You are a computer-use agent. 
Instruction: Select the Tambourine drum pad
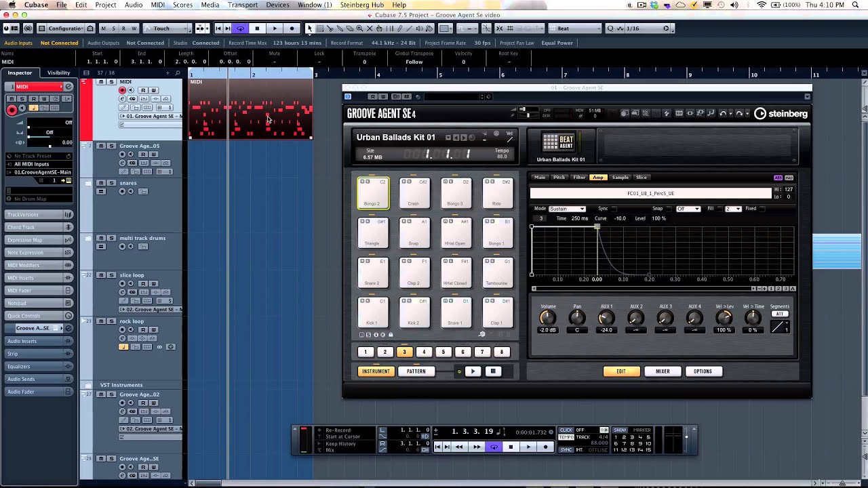pos(497,272)
